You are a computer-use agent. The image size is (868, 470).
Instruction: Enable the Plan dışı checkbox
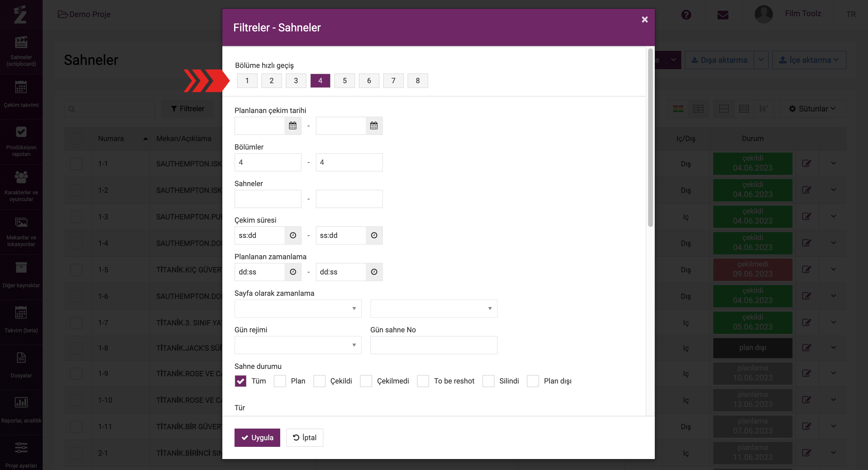[x=533, y=381]
